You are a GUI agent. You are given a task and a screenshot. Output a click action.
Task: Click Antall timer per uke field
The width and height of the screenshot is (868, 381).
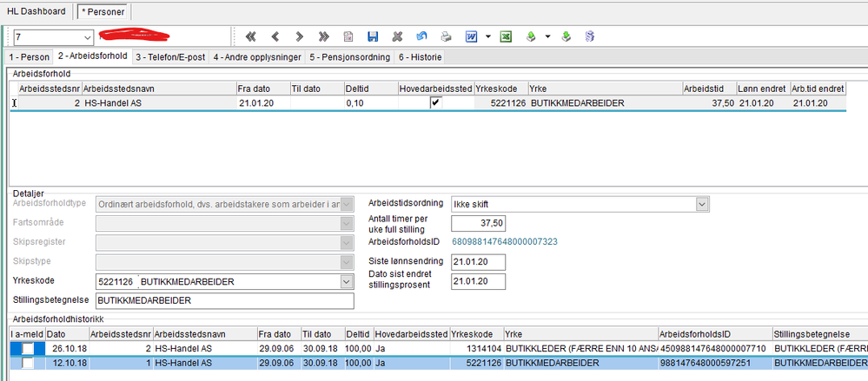(479, 223)
